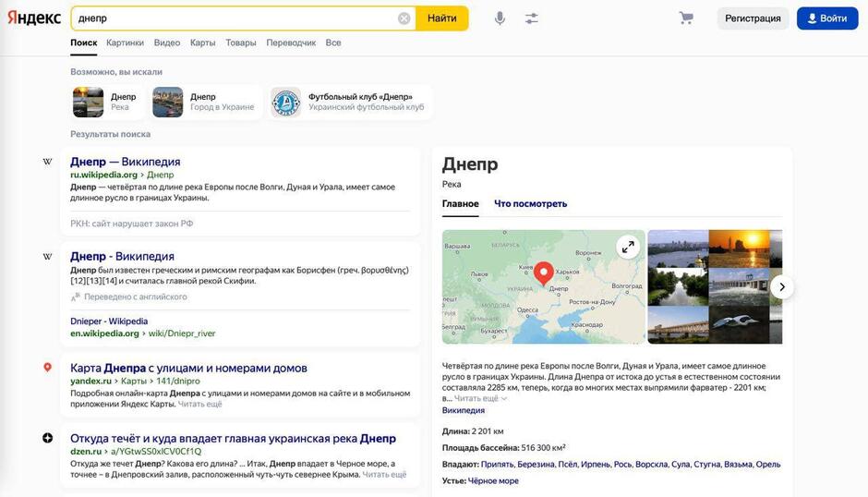
Task: Switch to the Что посмотреть tab
Action: [530, 204]
